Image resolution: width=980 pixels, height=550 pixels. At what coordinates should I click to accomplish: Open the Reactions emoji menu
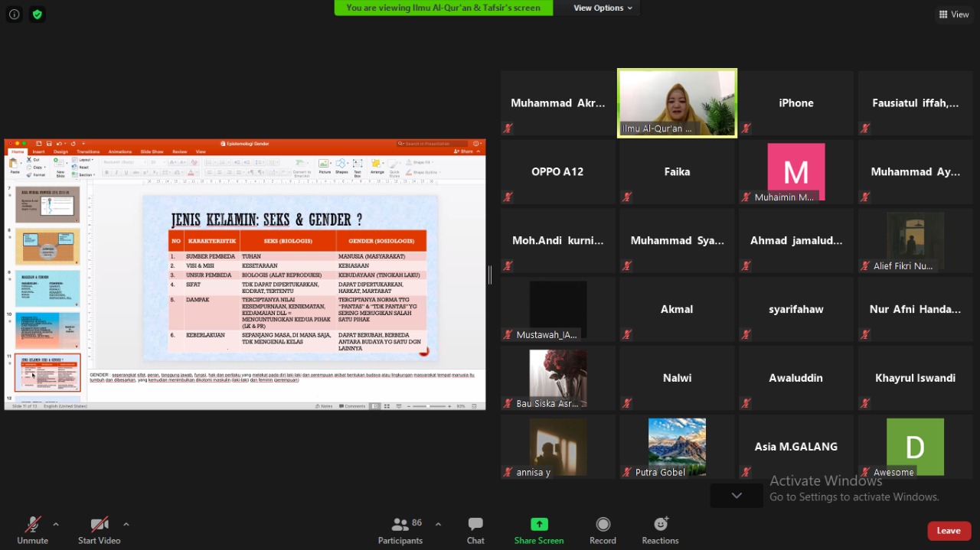(660, 525)
